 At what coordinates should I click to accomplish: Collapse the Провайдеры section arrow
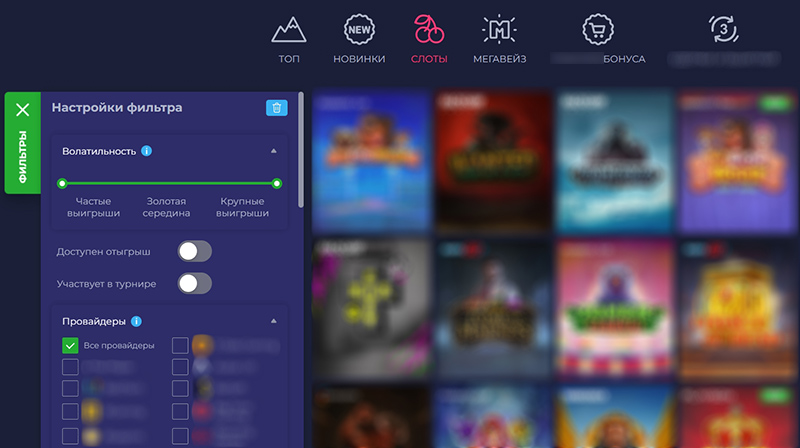tap(274, 322)
